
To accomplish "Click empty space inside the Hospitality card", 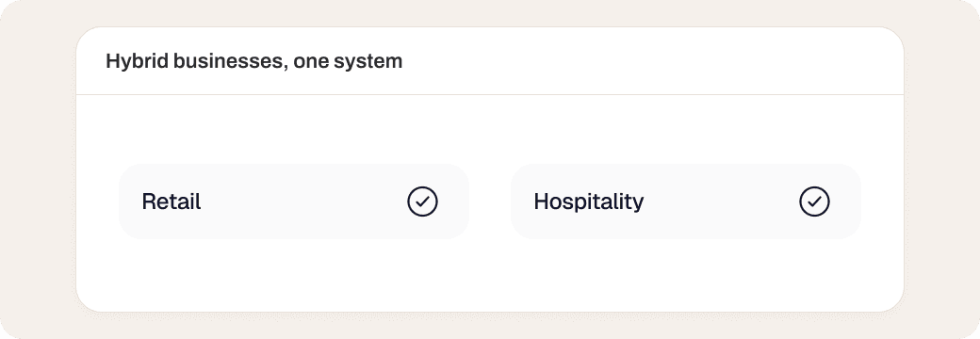I will point(719,202).
